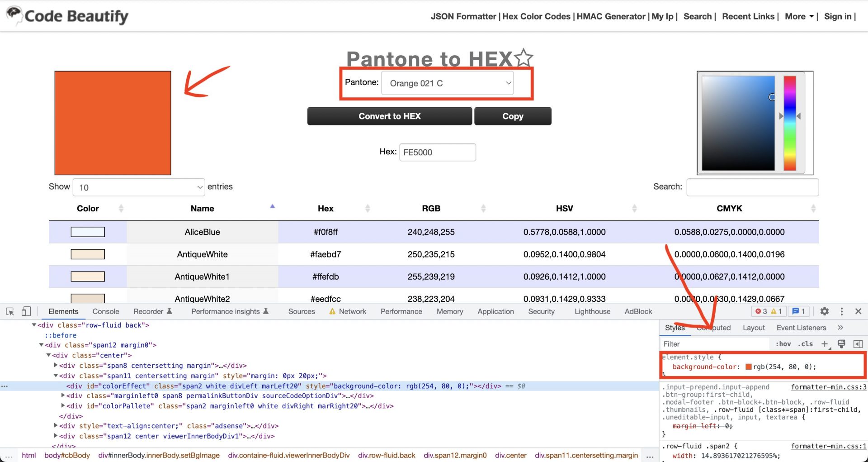
Task: Sort table by the Color column
Action: (x=121, y=209)
